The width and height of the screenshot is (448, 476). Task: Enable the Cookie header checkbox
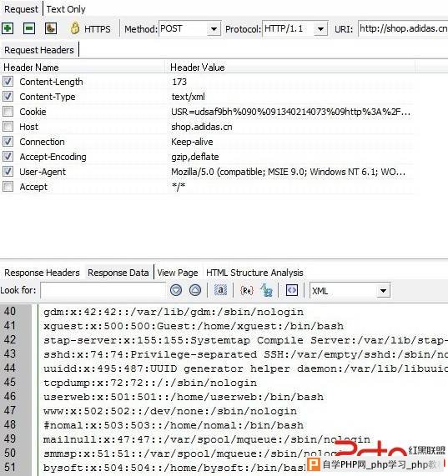coord(8,112)
